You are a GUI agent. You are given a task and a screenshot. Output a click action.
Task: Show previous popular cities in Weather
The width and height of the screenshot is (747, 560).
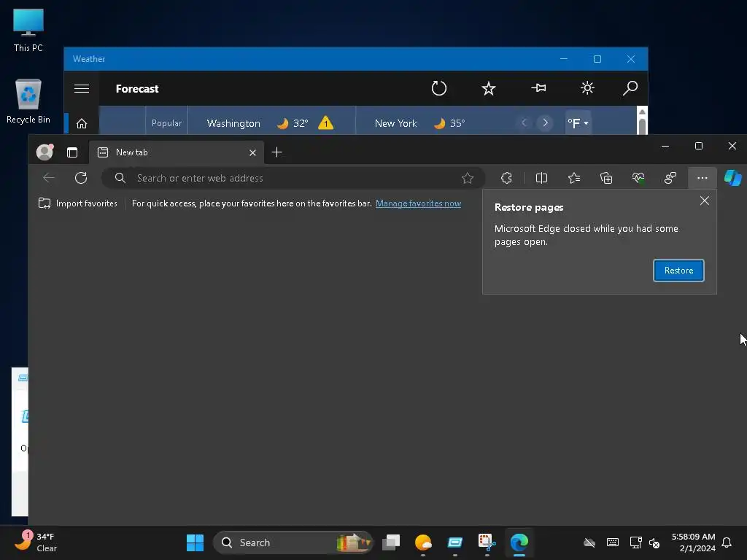(524, 122)
